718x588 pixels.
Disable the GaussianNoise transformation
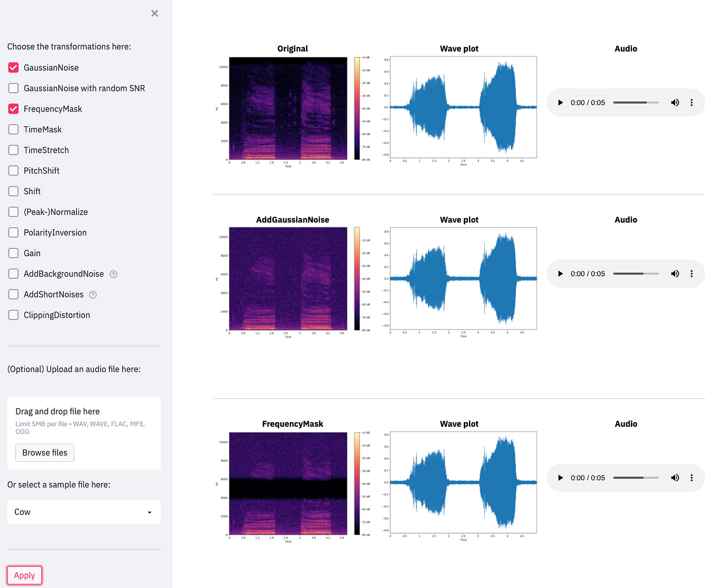(13, 67)
